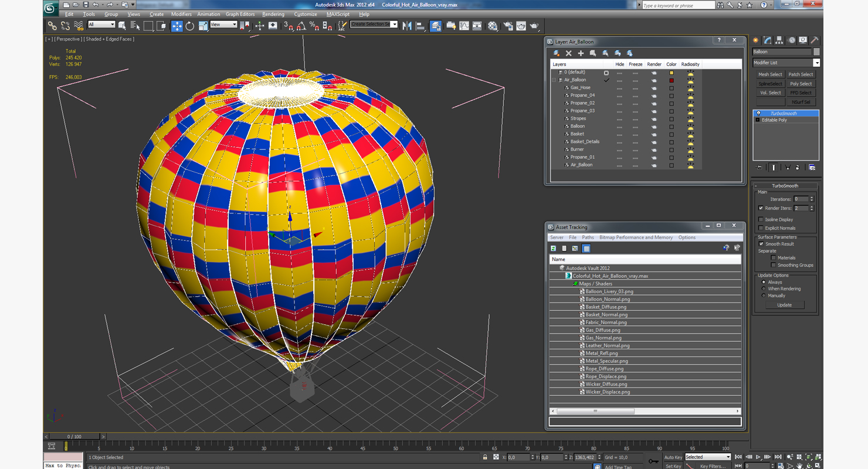Click the Air_Balloon layer red color swatch
868x469 pixels.
672,80
